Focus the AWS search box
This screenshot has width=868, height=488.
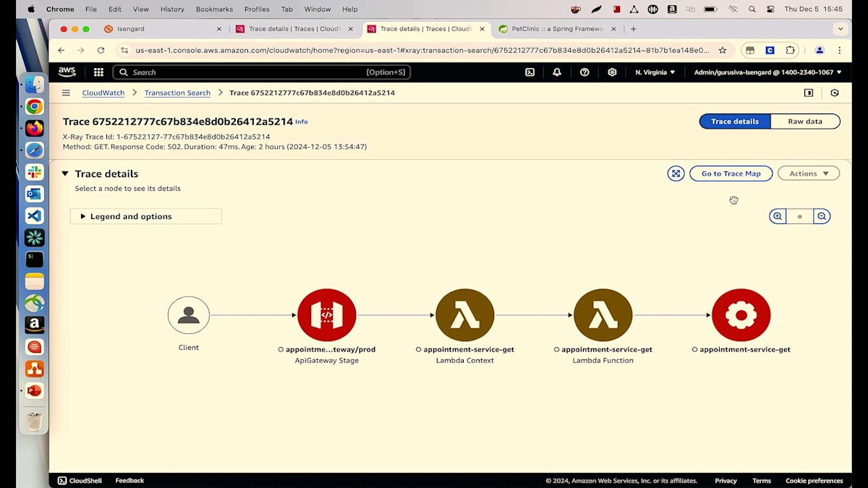tap(262, 72)
